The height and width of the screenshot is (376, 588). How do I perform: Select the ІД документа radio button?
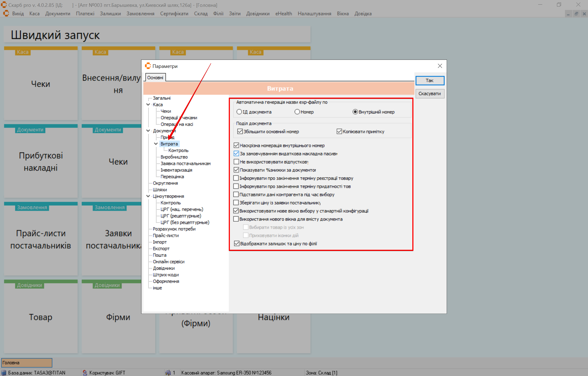click(x=239, y=112)
